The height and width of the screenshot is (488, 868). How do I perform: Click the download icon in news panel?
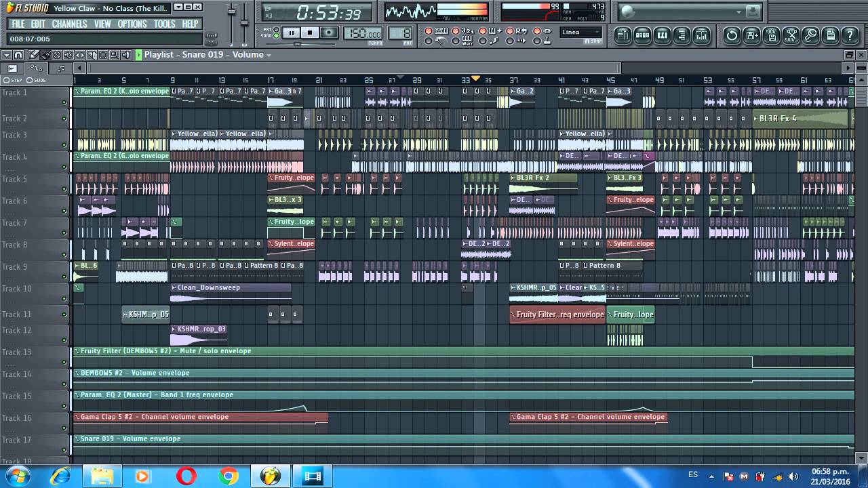point(753,12)
